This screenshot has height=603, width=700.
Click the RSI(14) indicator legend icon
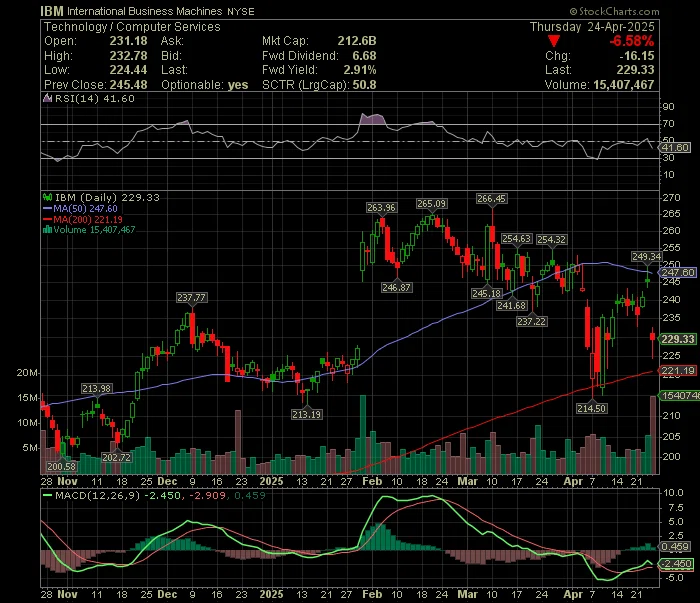coord(47,98)
